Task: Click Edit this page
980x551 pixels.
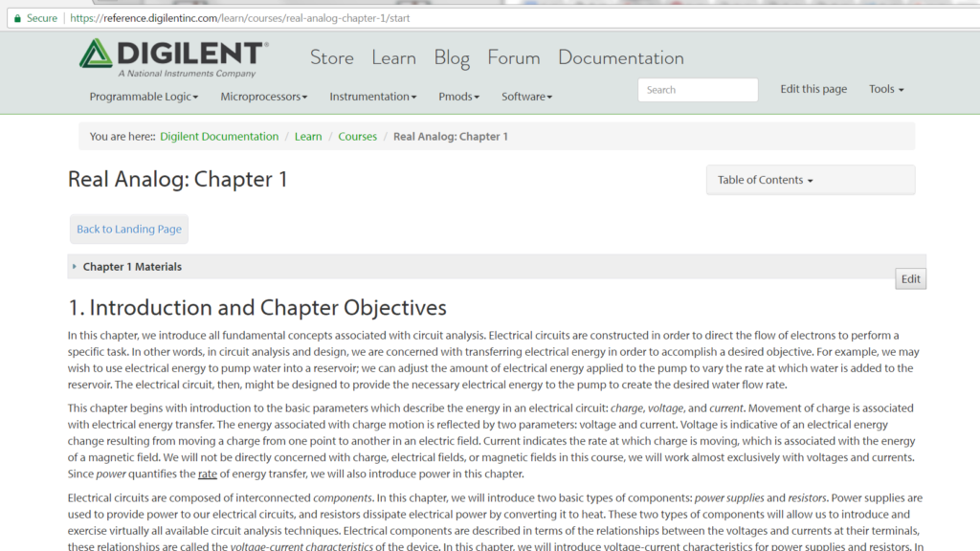Action: pos(813,89)
